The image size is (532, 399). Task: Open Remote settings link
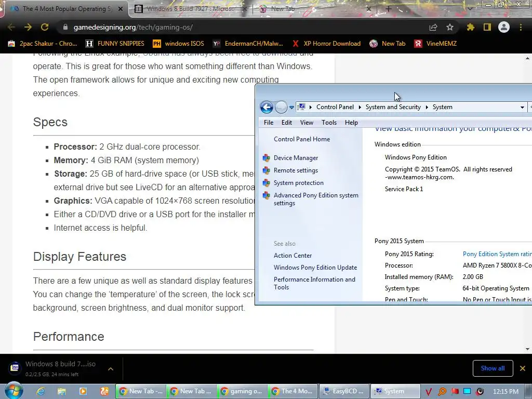(296, 170)
